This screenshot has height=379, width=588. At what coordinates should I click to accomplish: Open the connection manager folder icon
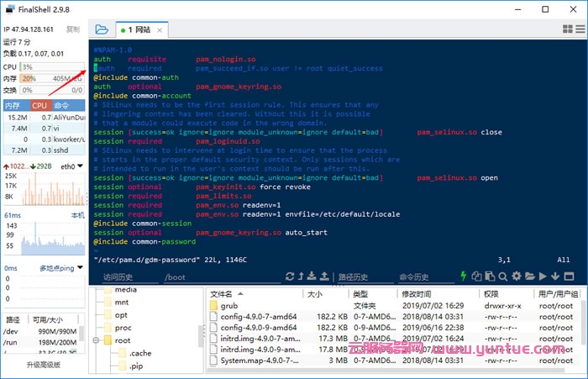102,29
